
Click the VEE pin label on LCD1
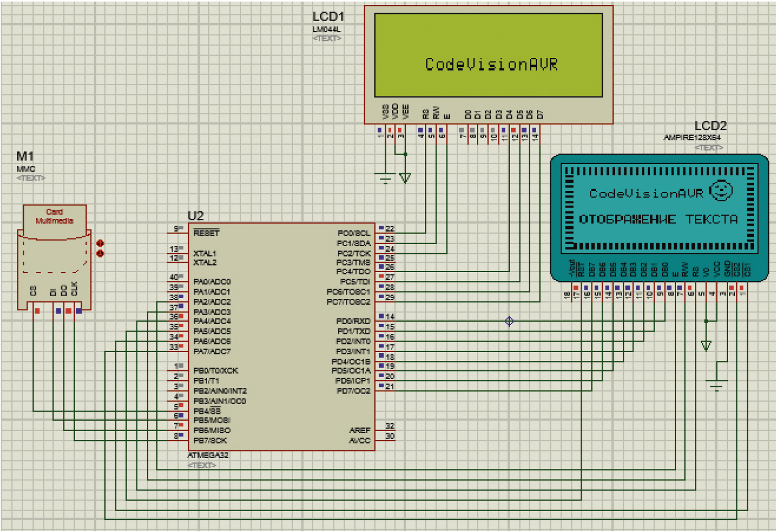[406, 112]
